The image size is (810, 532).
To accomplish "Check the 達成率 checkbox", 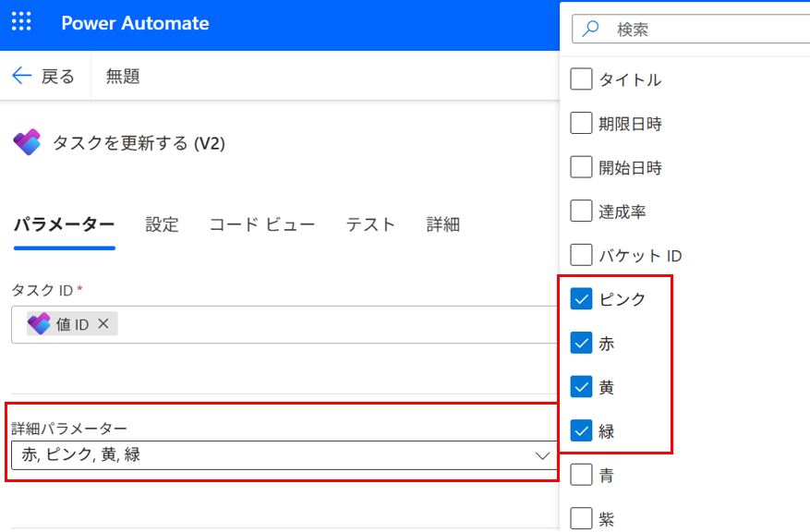I will (581, 211).
